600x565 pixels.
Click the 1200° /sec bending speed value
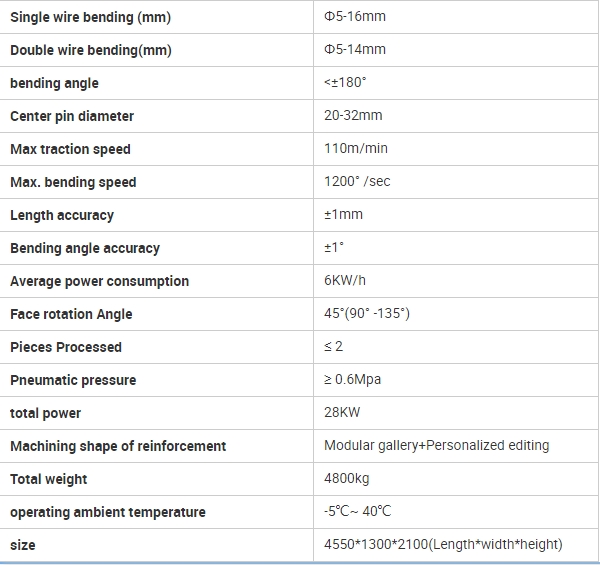click(357, 182)
